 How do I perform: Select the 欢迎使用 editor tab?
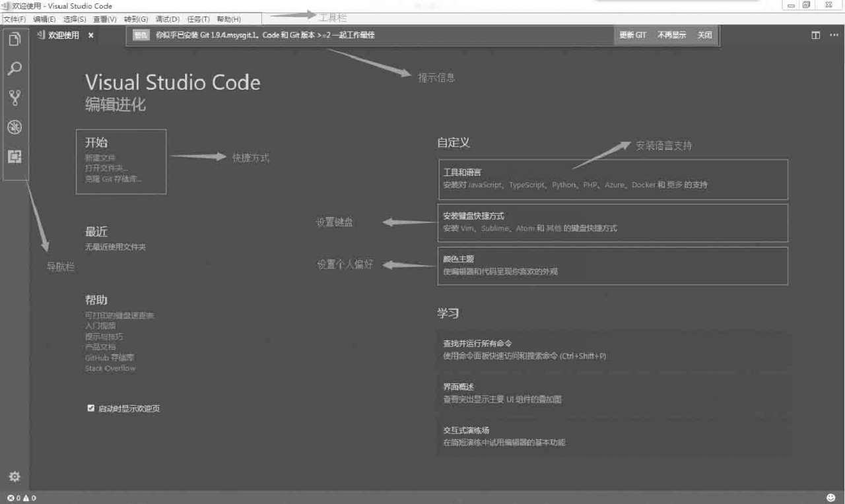click(64, 35)
